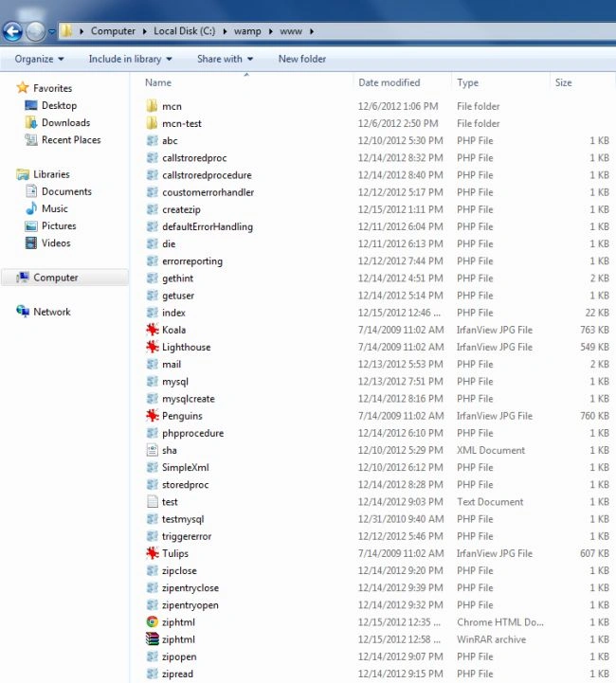The image size is (616, 683).
Task: Click the Forward navigation arrow button
Action: click(35, 31)
